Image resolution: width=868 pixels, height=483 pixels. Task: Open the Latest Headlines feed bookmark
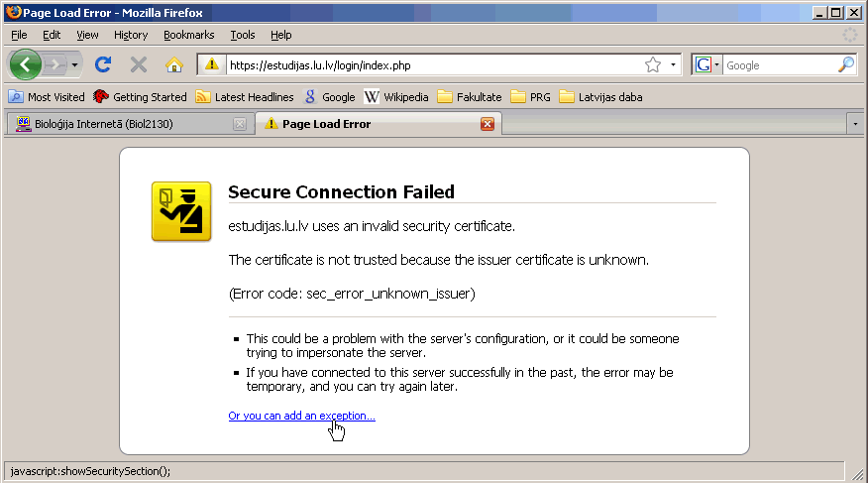click(x=245, y=97)
